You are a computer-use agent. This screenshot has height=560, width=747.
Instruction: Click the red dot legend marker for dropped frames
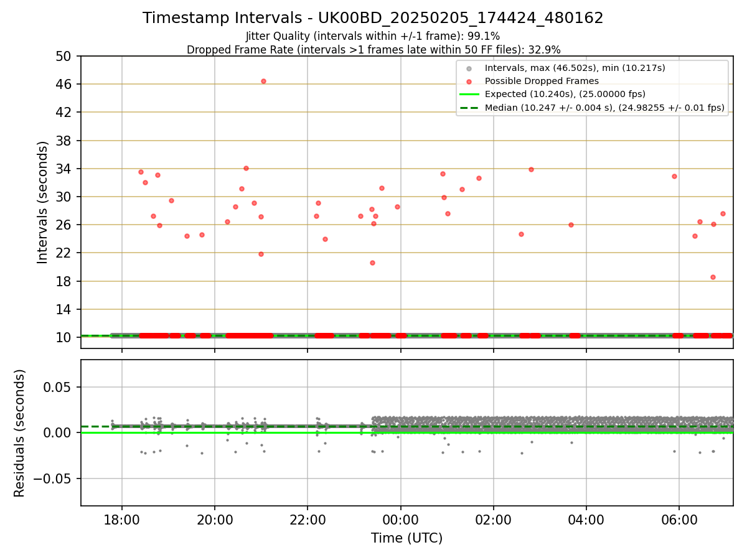tap(469, 81)
